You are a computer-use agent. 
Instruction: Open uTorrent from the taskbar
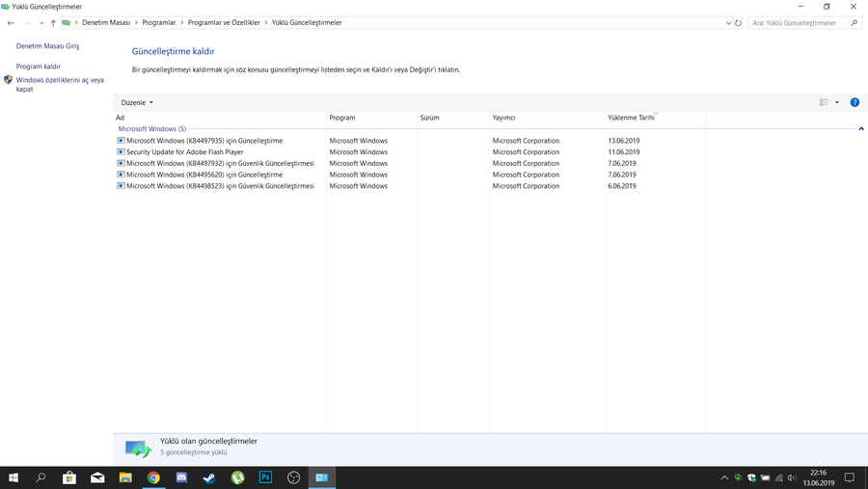tap(237, 477)
